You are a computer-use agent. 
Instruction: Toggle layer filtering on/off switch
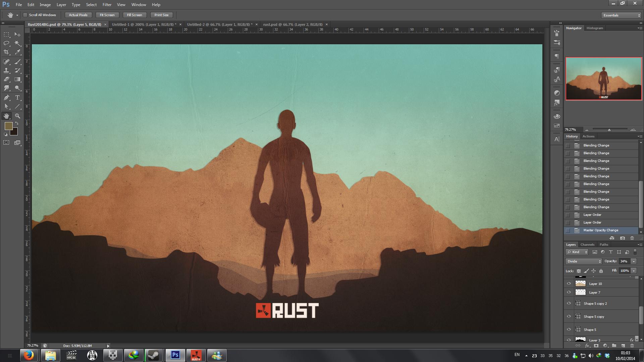(635, 252)
